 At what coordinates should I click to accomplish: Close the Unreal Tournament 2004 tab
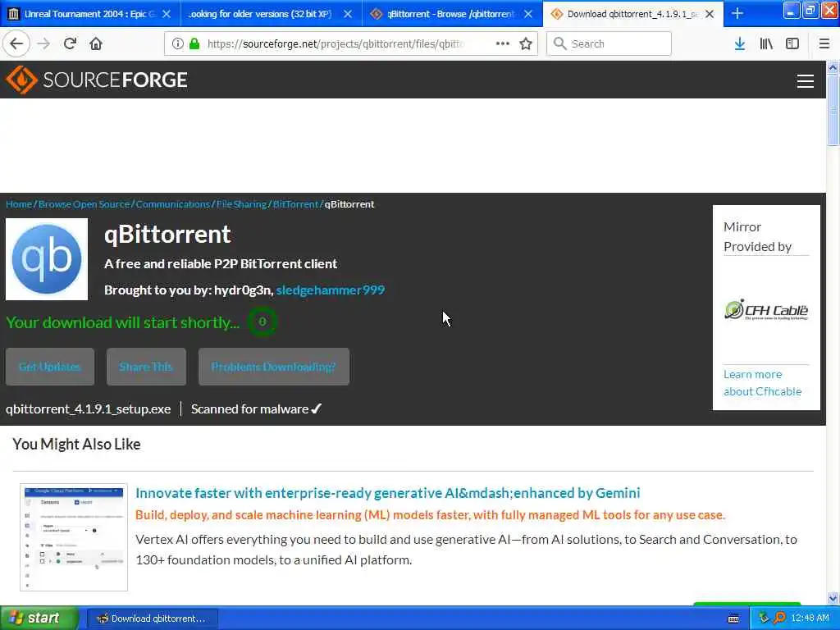tap(167, 14)
